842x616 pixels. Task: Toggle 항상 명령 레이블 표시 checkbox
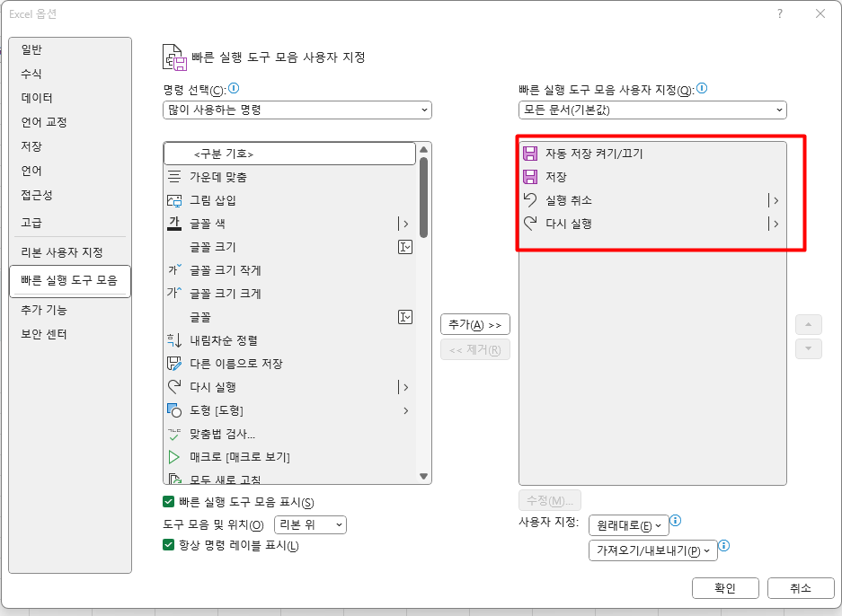(169, 545)
